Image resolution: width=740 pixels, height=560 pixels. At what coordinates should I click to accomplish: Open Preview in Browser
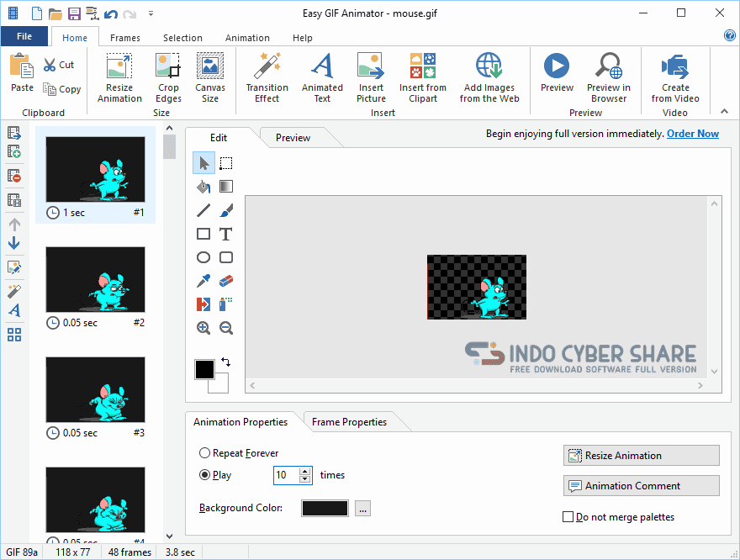(x=609, y=78)
